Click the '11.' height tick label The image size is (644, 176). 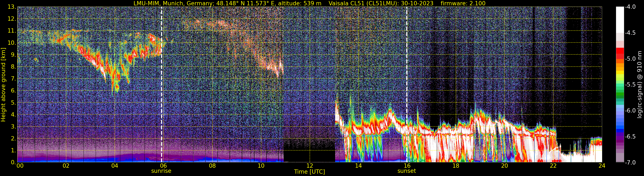(x=12, y=31)
